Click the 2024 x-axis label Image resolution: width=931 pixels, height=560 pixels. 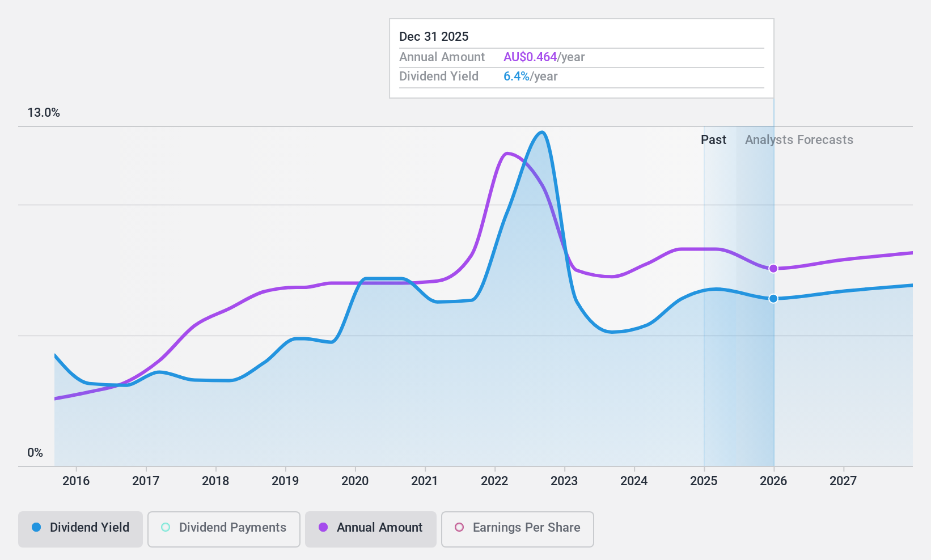coord(634,481)
